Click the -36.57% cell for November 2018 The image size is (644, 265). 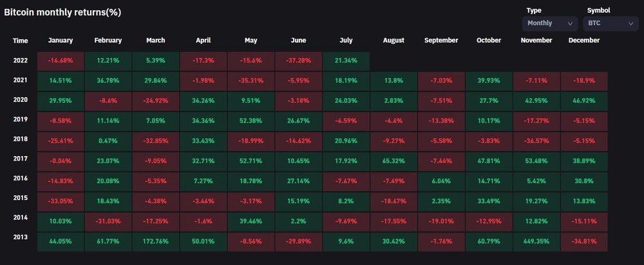pyautogui.click(x=536, y=141)
